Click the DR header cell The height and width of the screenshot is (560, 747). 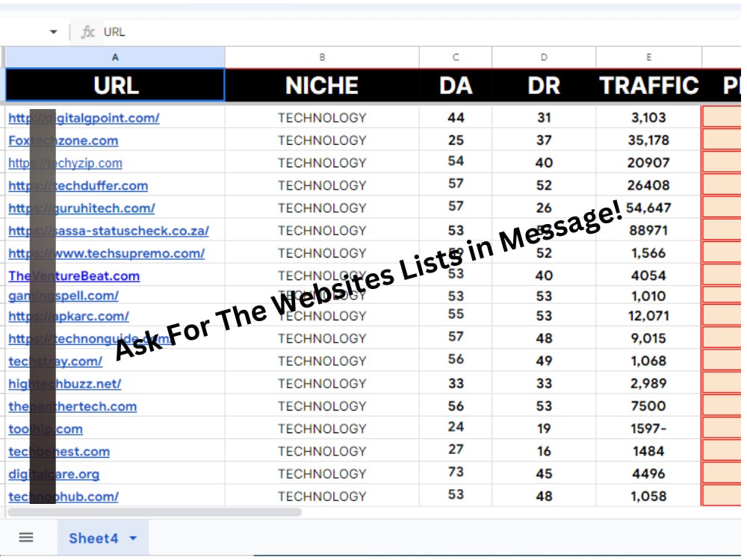coord(544,85)
